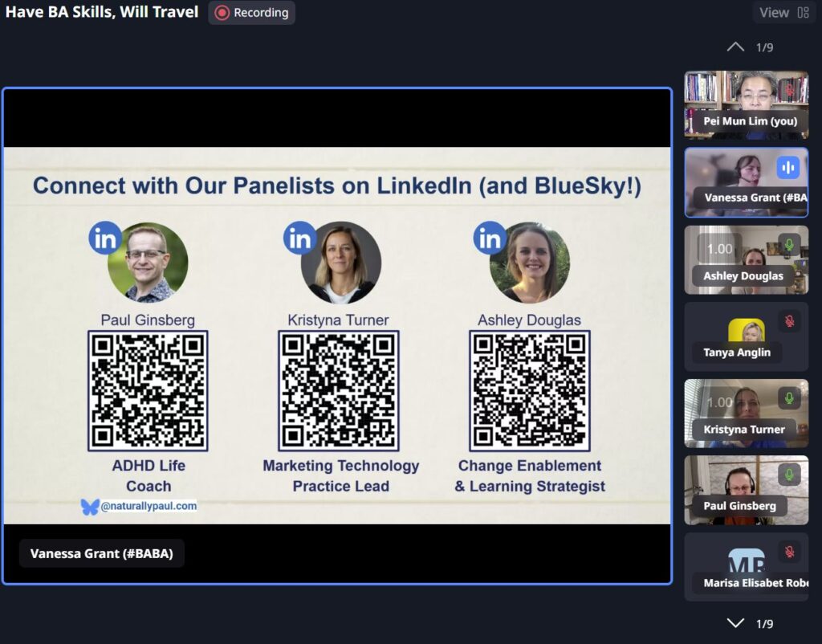Click Ashley Douglas's green microphone icon
The height and width of the screenshot is (644, 822).
[x=789, y=245]
